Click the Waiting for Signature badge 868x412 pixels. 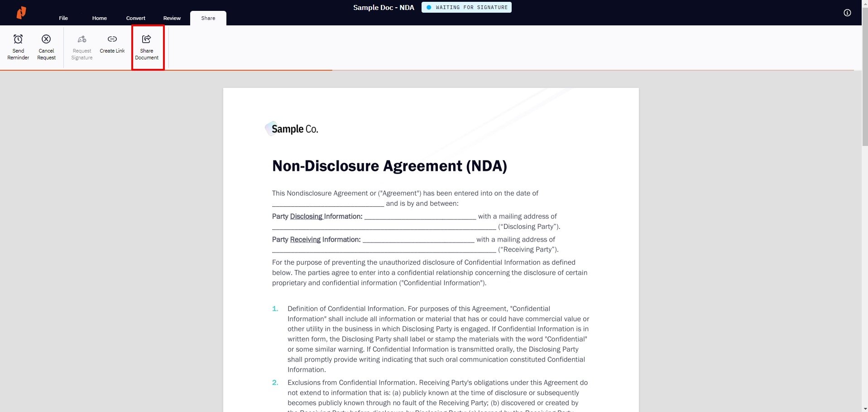(466, 7)
